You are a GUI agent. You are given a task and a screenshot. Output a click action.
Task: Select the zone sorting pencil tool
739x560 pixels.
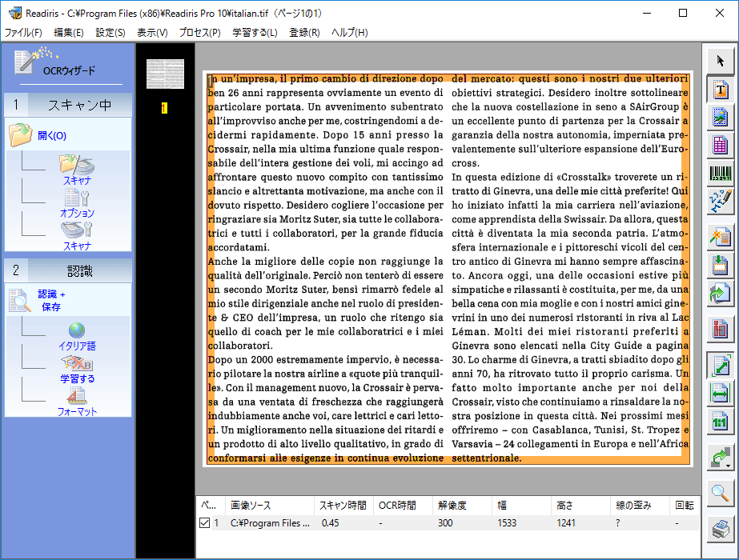[x=720, y=201]
